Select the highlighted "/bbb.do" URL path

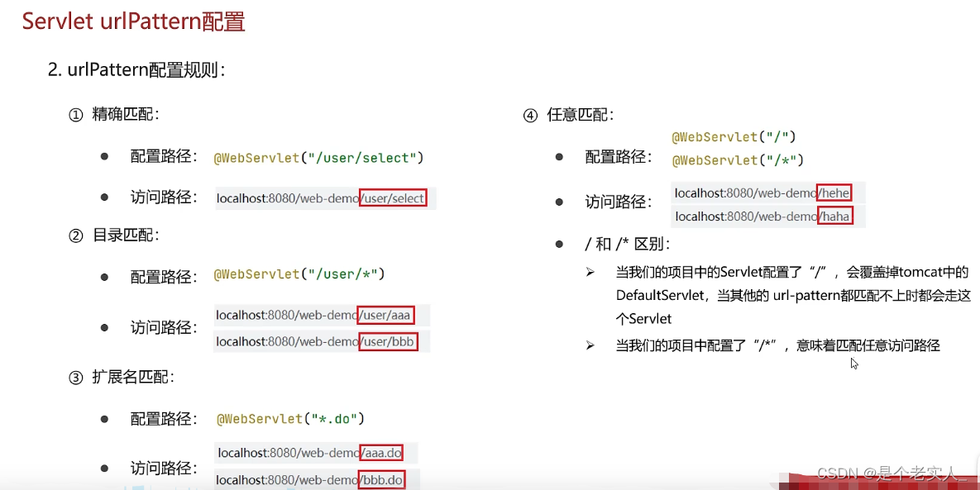(381, 479)
